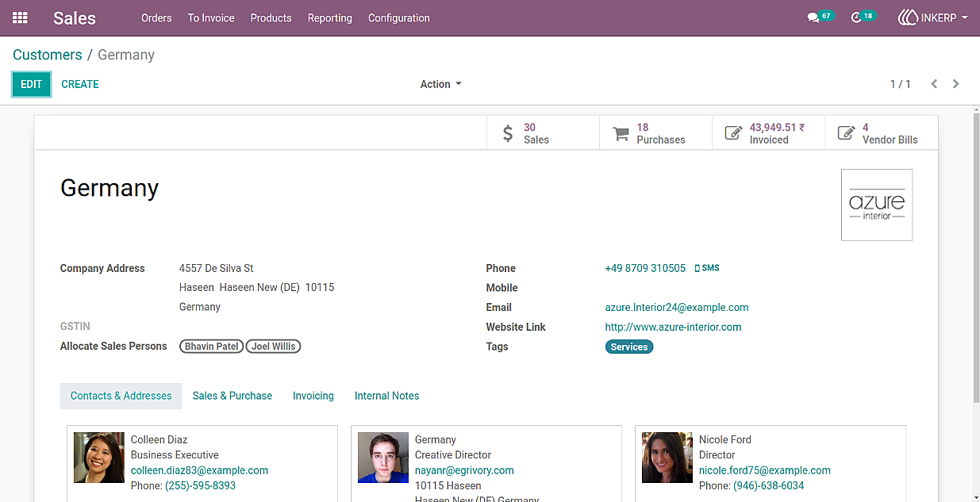Expand the Action dropdown

coord(440,84)
